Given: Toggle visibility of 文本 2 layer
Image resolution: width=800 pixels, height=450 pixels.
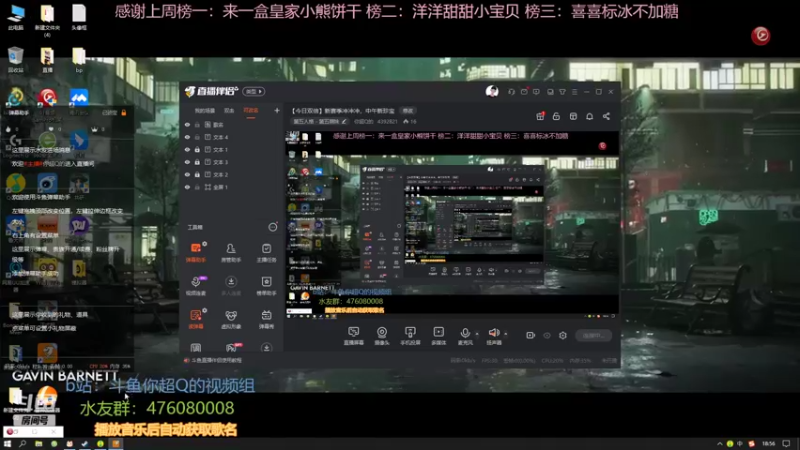Looking at the screenshot, I should (x=187, y=174).
